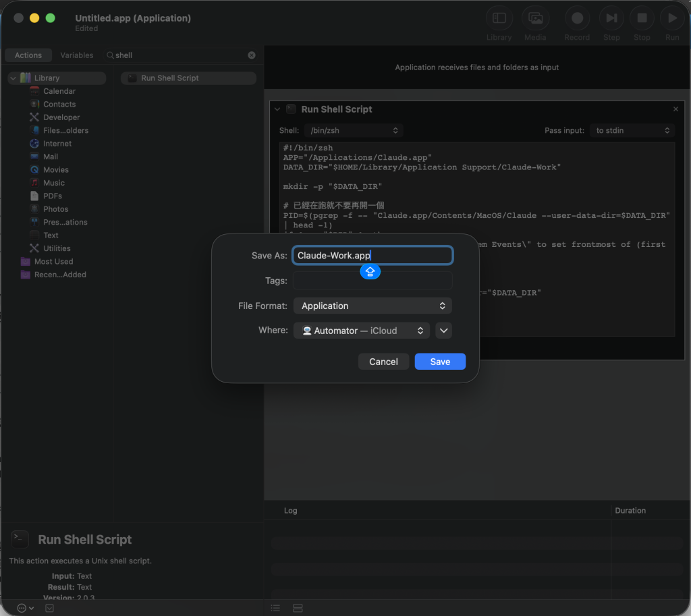Viewport: 691px width, 616px height.
Task: Click the Library toolbar icon
Action: 499,18
